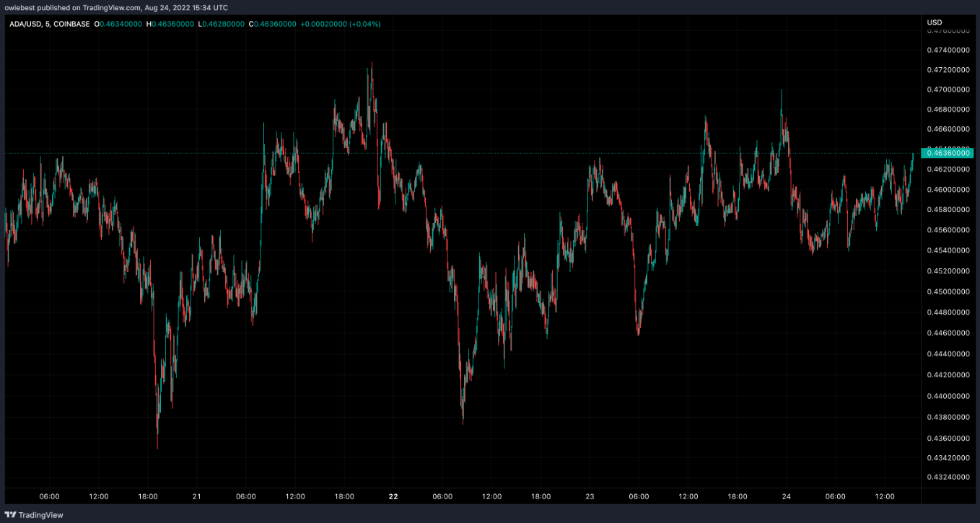Click the green 0.46360000 current price tag
Screen dimensions: 980x523
coord(948,153)
